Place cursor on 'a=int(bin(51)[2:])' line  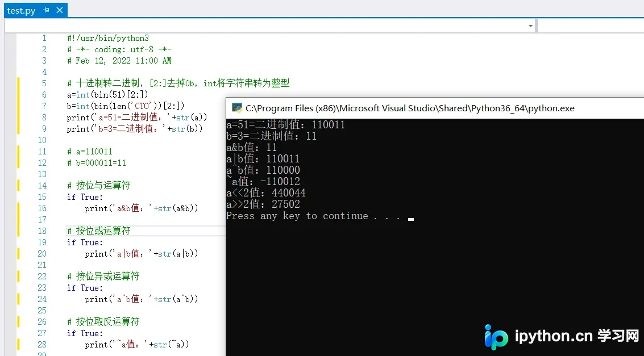[x=107, y=95]
